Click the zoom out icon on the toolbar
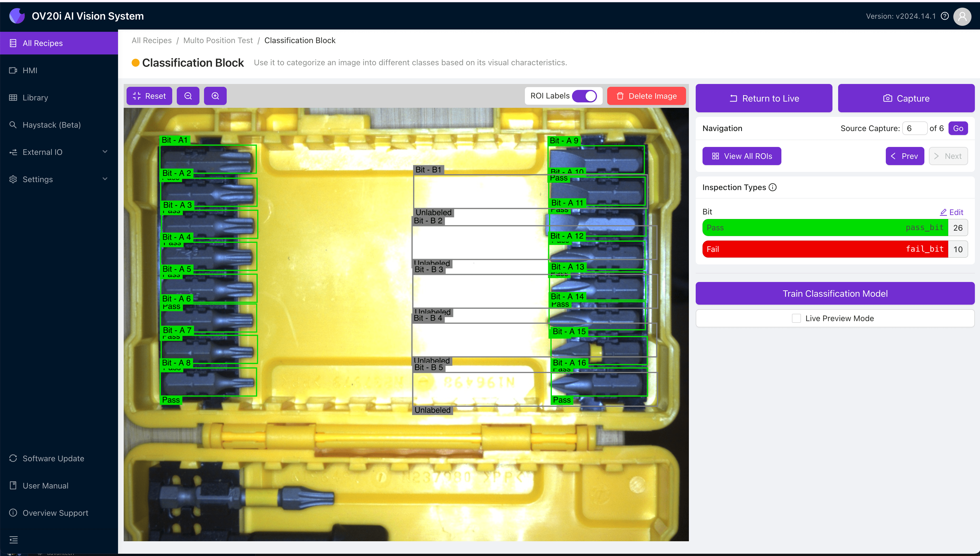980x556 pixels. click(x=188, y=96)
